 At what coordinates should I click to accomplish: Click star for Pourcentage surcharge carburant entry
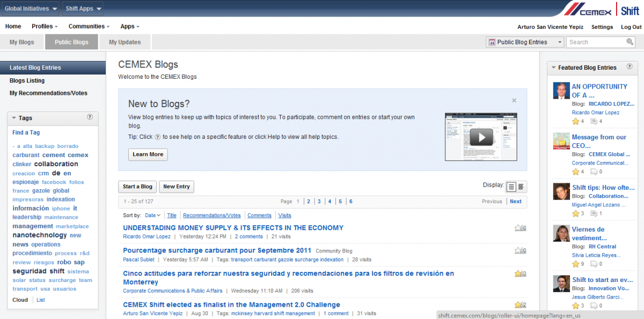tap(518, 250)
